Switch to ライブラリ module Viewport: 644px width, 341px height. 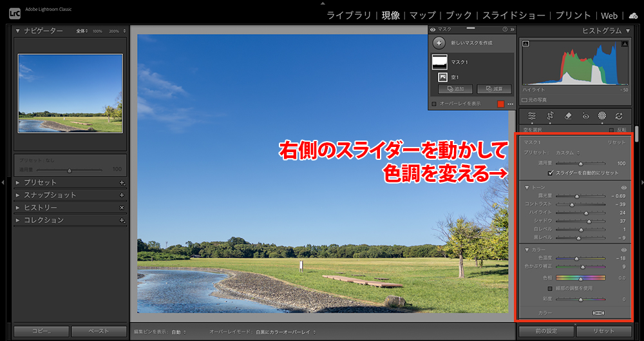pyautogui.click(x=348, y=15)
